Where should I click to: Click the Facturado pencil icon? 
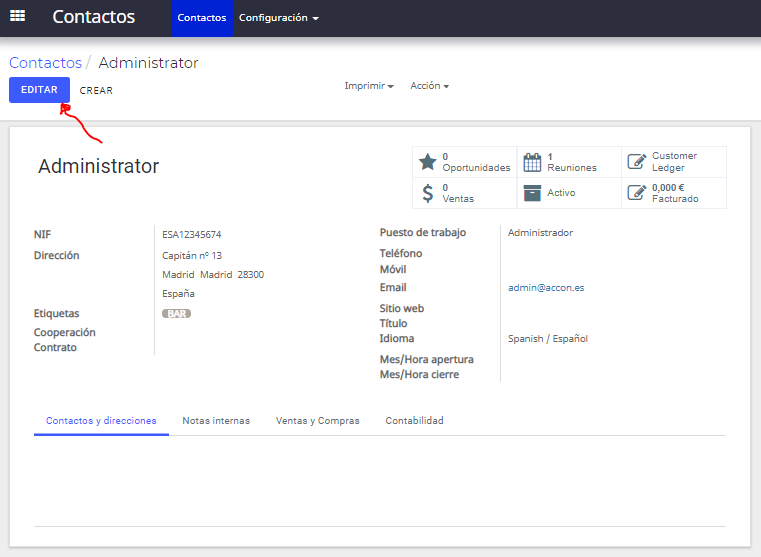pos(636,193)
